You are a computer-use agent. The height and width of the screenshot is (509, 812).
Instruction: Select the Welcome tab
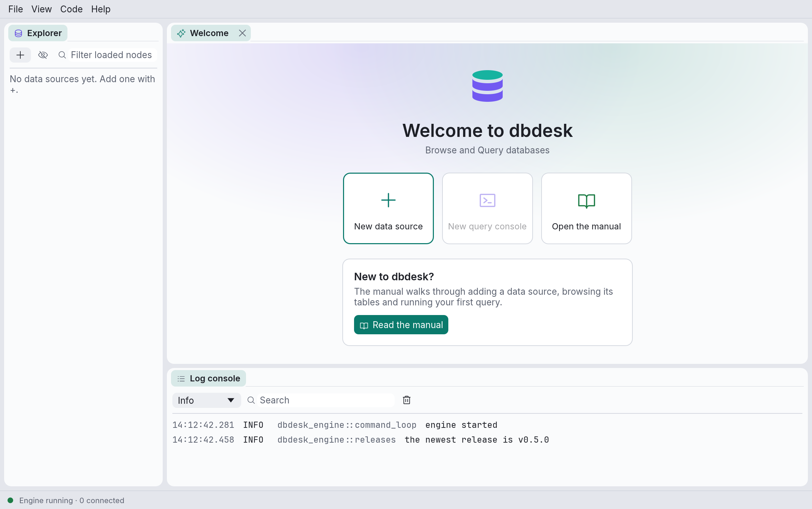[x=211, y=33]
